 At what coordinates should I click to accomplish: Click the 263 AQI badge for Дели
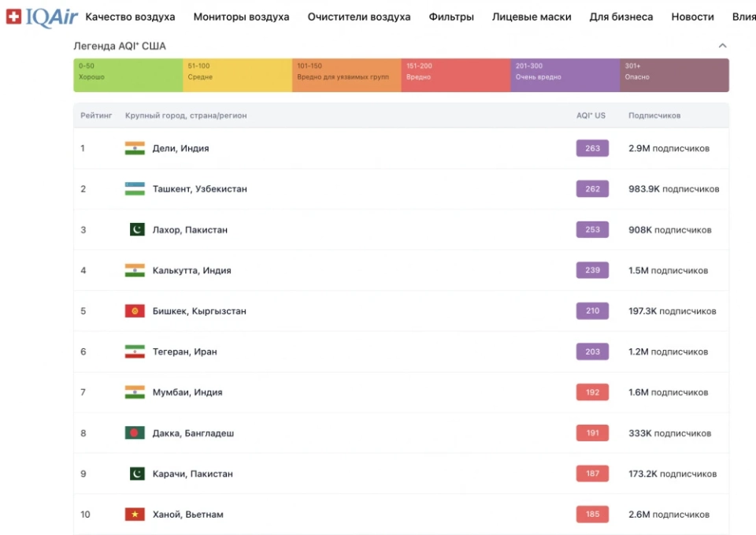[x=591, y=147]
